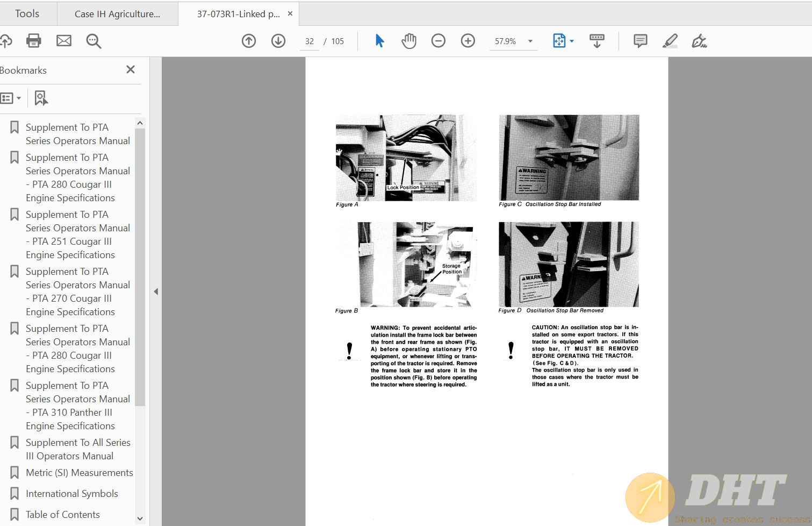Activate the hand pan tool
This screenshot has height=526, width=812.
[x=409, y=41]
